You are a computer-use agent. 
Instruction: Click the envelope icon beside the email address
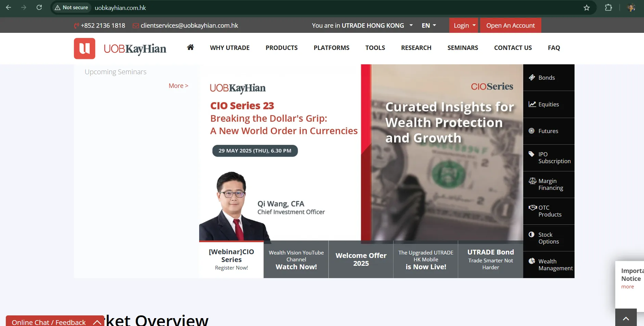coord(136,26)
